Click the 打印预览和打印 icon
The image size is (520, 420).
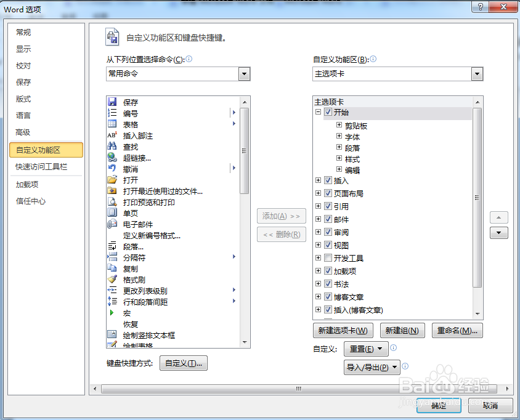pos(112,201)
